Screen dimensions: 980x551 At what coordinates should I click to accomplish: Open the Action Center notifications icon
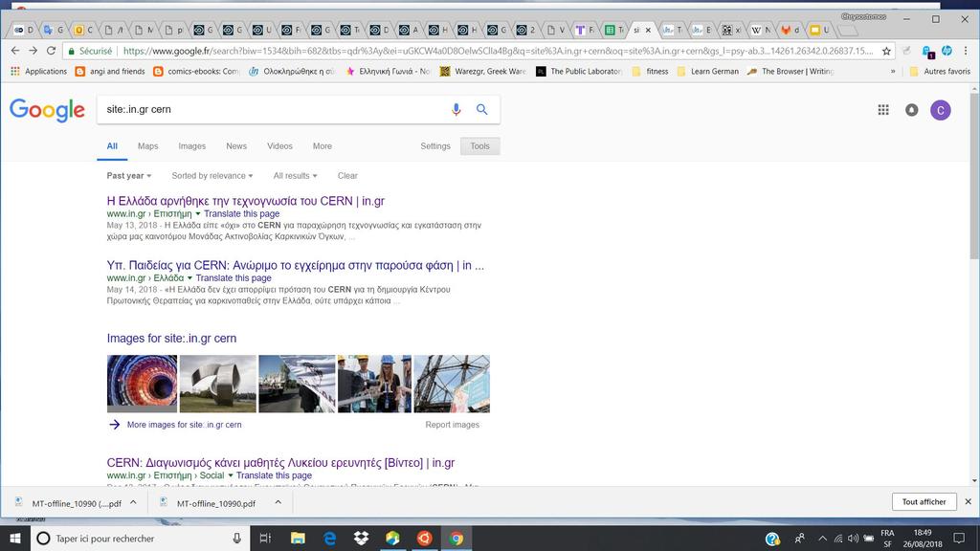pyautogui.click(x=959, y=538)
